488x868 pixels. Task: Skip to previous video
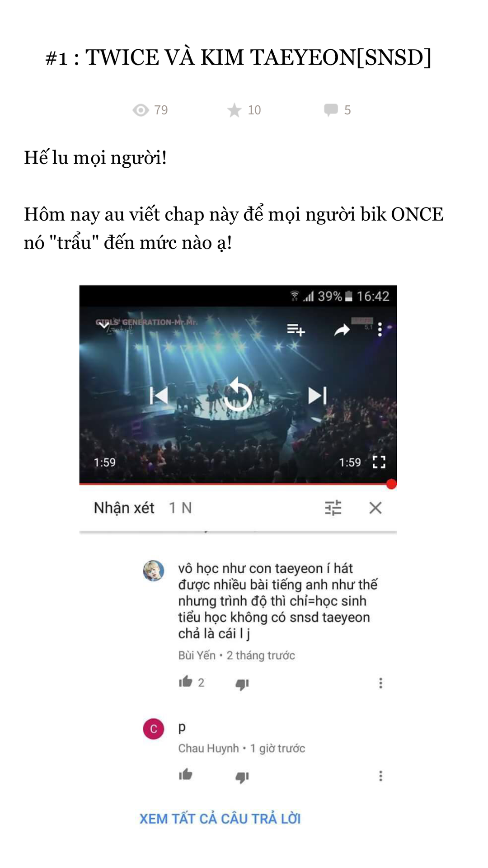point(159,396)
